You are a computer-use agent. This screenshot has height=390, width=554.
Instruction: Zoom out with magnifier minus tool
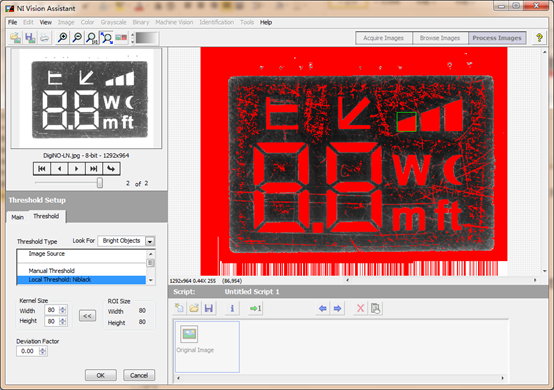[77, 38]
